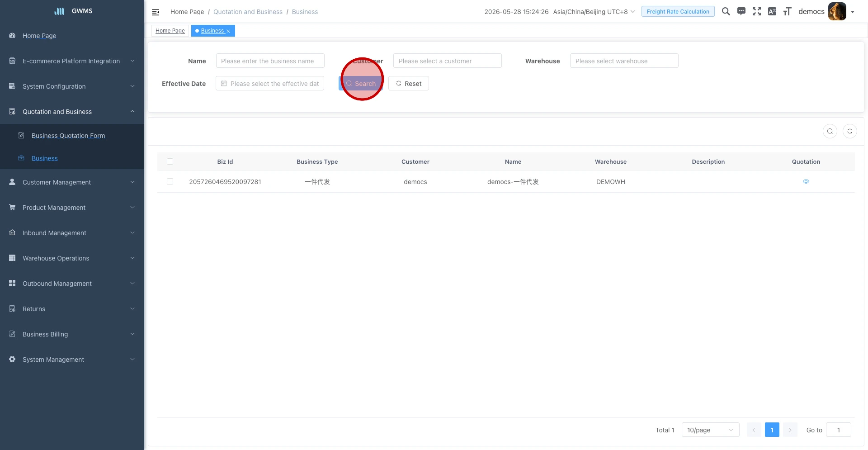Screen dimensions: 868x450
Task: Open the language translation icon
Action: tap(772, 11)
